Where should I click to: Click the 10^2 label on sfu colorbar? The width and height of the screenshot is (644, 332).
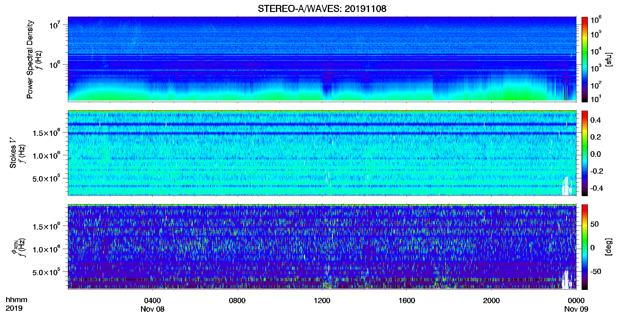pyautogui.click(x=596, y=85)
